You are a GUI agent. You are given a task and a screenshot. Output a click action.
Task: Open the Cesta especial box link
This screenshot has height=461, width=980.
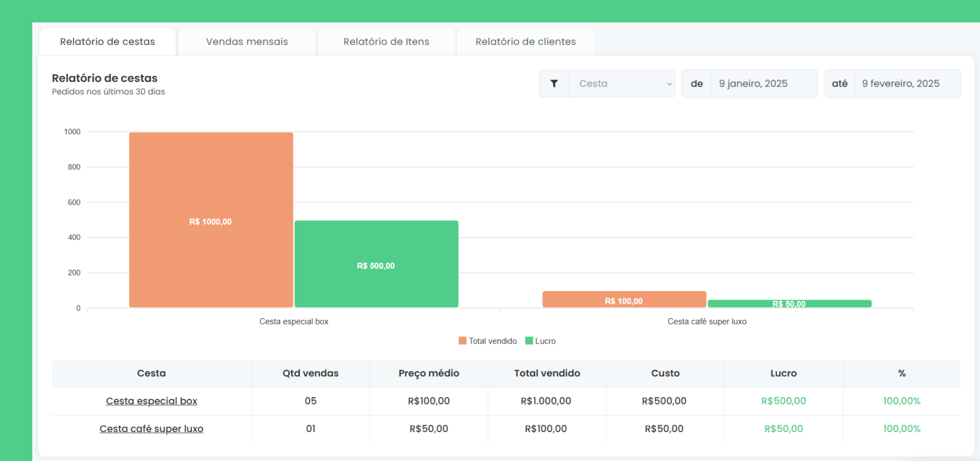(152, 401)
